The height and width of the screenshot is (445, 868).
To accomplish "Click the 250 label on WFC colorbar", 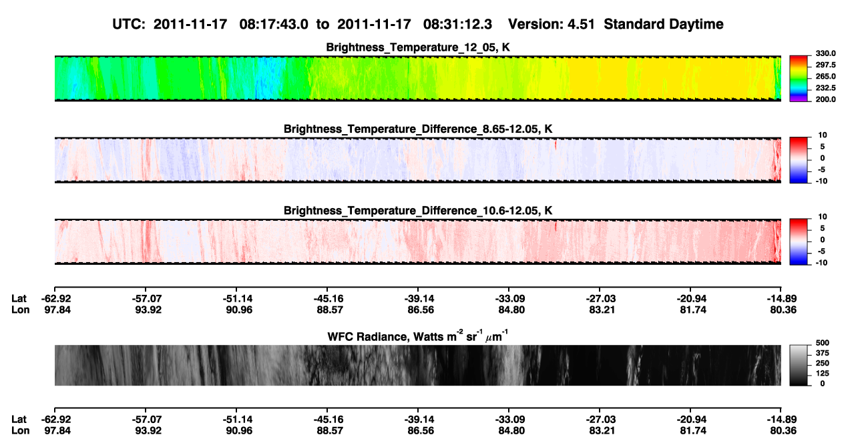I will [823, 363].
